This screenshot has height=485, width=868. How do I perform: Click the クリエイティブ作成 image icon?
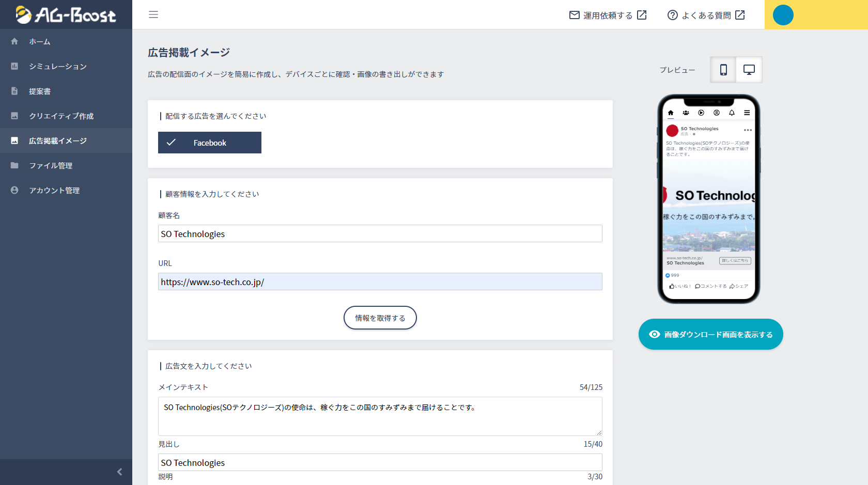pos(14,116)
